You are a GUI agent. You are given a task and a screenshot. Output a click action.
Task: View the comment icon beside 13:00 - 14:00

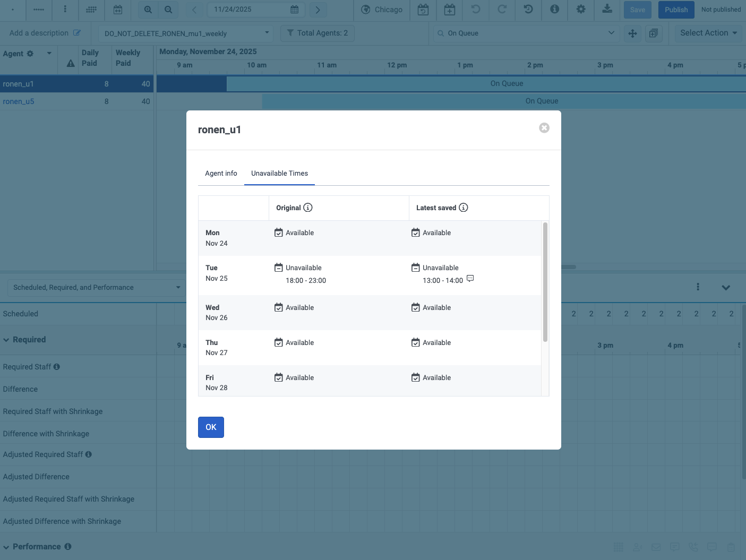pyautogui.click(x=470, y=278)
